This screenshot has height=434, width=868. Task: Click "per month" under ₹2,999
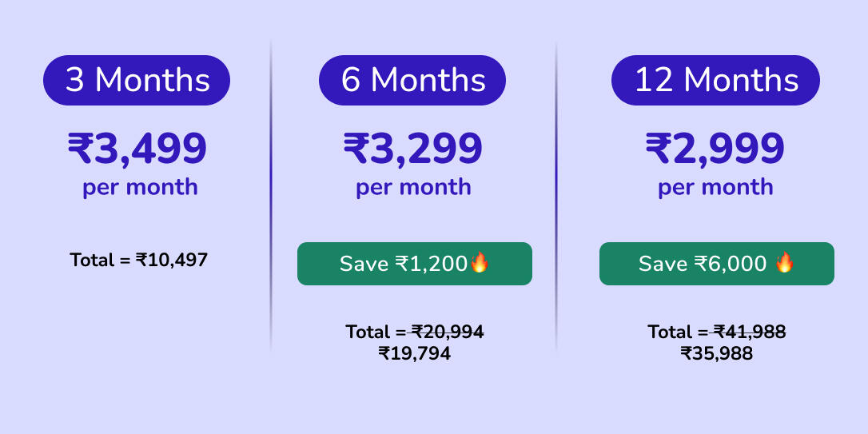click(715, 187)
